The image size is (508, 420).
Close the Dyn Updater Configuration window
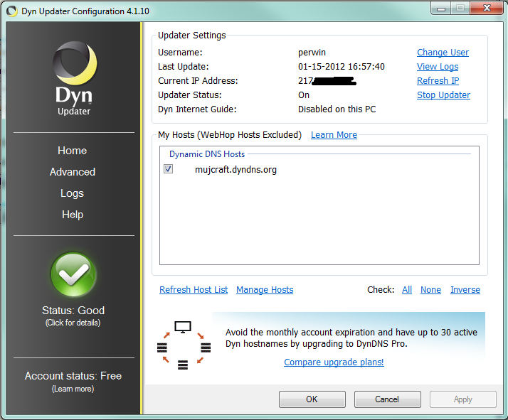click(487, 9)
